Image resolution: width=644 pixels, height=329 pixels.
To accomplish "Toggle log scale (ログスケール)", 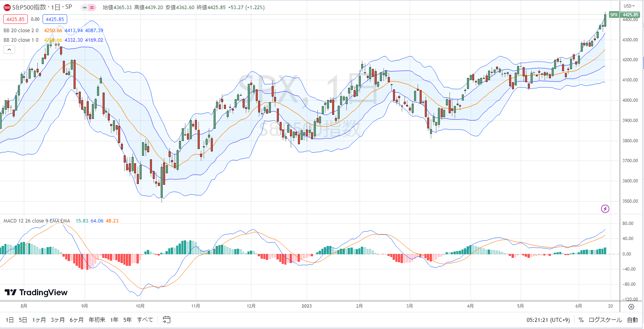I will 605,320.
